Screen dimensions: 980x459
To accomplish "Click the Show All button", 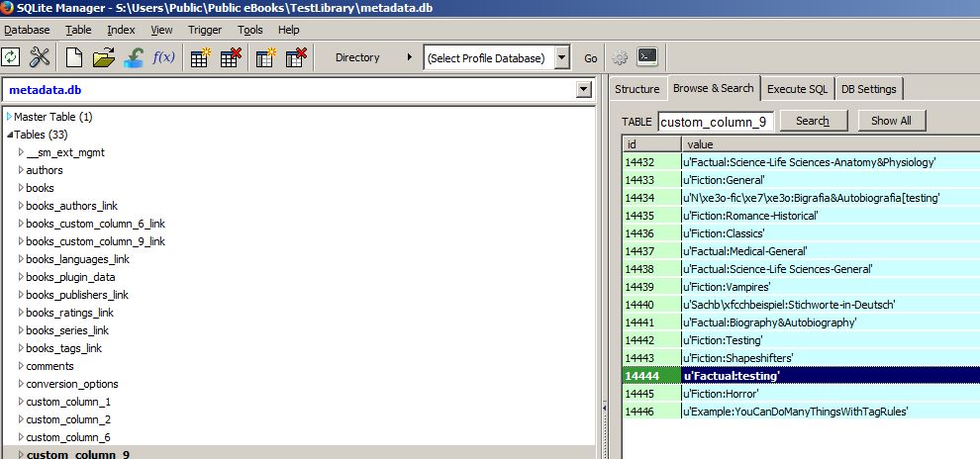I will pyautogui.click(x=891, y=121).
